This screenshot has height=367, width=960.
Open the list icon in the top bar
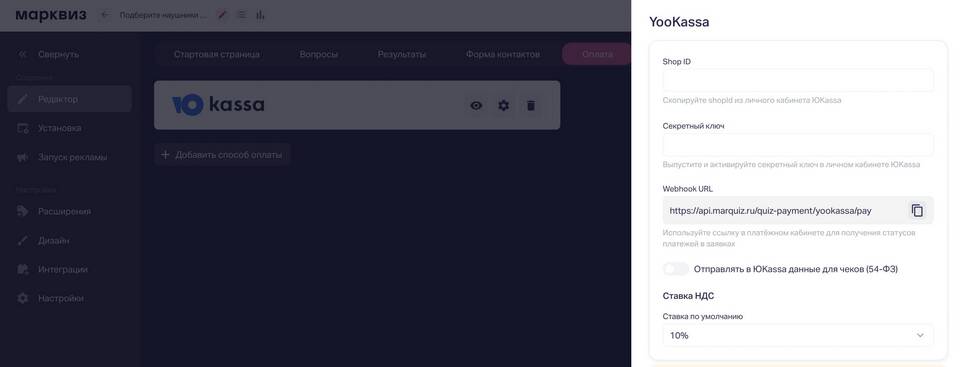242,15
